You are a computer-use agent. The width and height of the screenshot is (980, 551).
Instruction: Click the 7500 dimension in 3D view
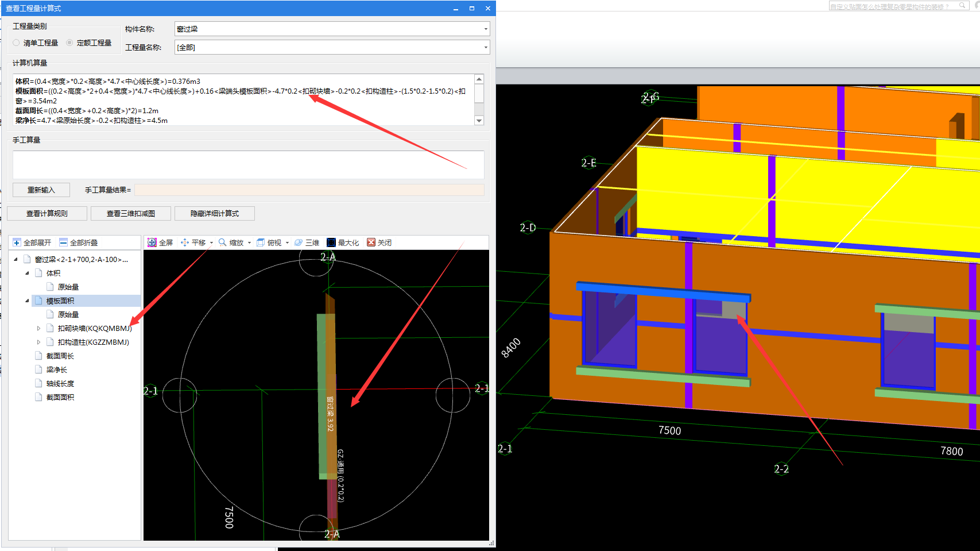point(669,431)
